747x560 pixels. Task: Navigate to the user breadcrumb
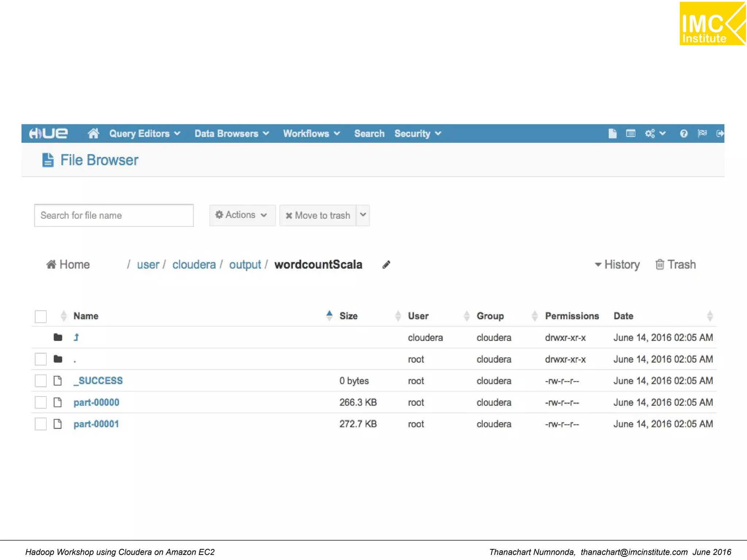(148, 265)
